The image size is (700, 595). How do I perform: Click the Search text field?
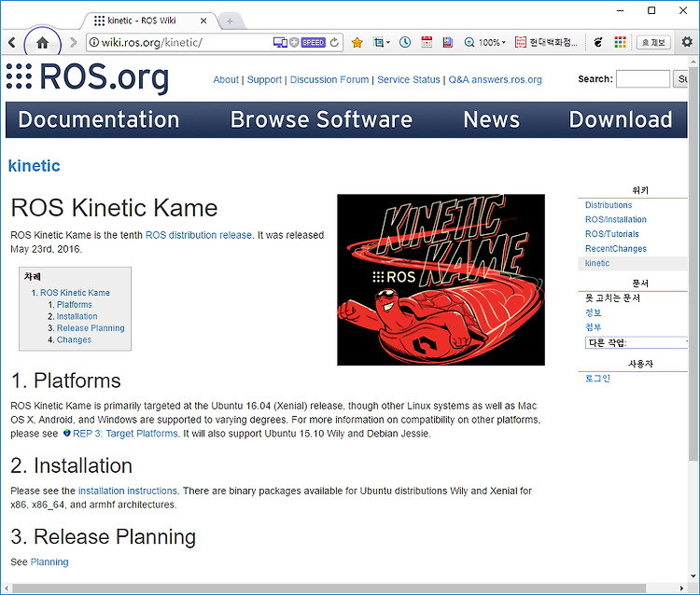pos(643,79)
